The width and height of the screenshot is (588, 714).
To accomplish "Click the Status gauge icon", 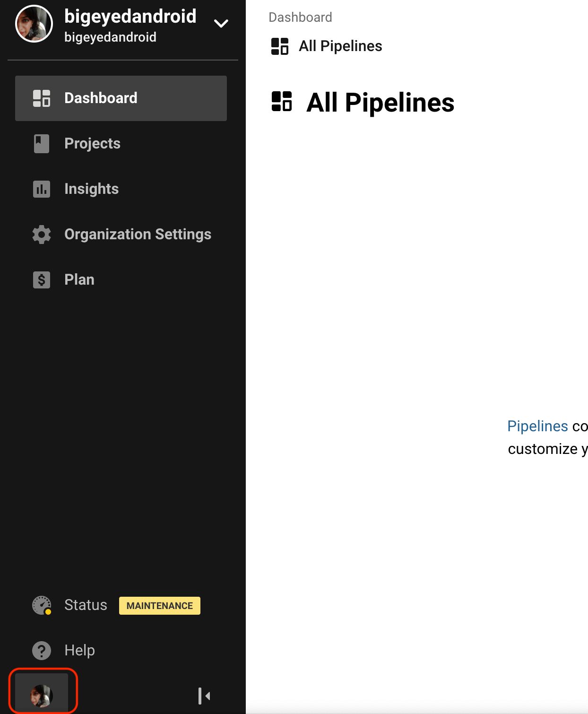I will click(x=42, y=605).
